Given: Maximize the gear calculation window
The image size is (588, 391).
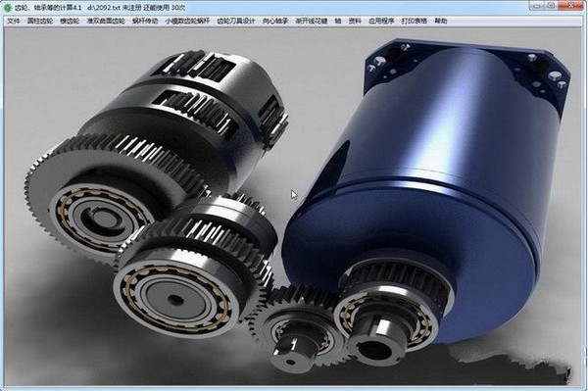Looking at the screenshot, I should tap(551, 6).
